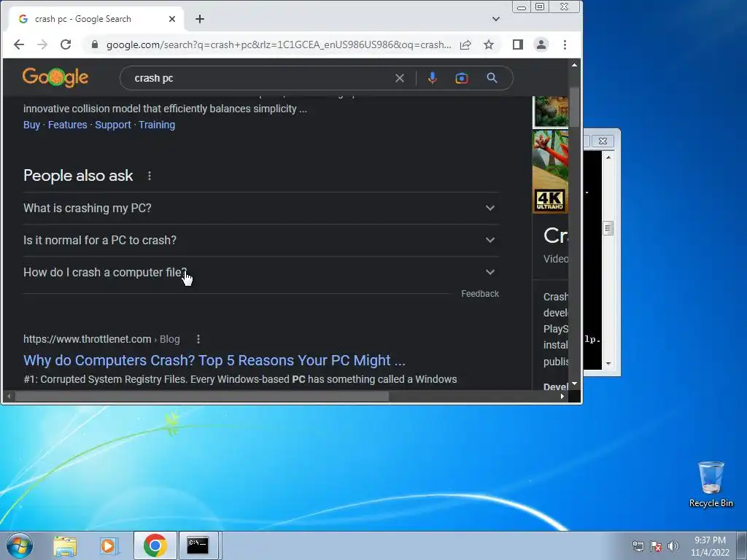Image resolution: width=747 pixels, height=560 pixels.
Task: Open Windows Media Player from the taskbar
Action: pyautogui.click(x=109, y=545)
